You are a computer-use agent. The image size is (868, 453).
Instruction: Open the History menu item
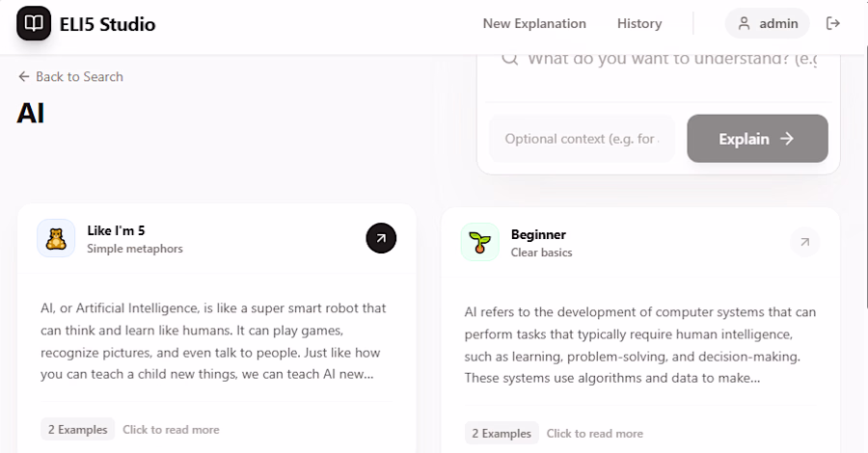639,23
